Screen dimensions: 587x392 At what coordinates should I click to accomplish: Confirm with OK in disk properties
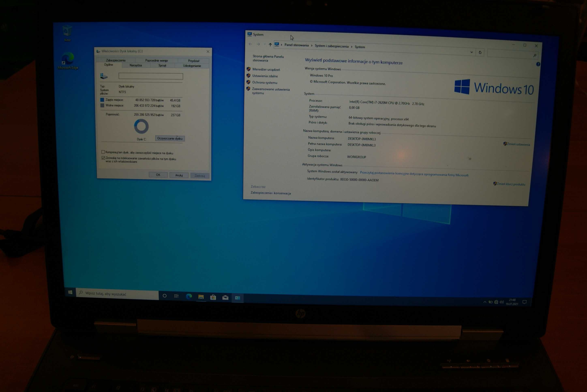pos(158,175)
